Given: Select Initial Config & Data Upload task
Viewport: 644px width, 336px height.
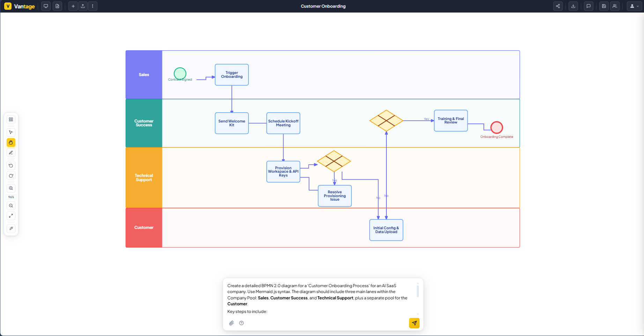Looking at the screenshot, I should (x=386, y=230).
